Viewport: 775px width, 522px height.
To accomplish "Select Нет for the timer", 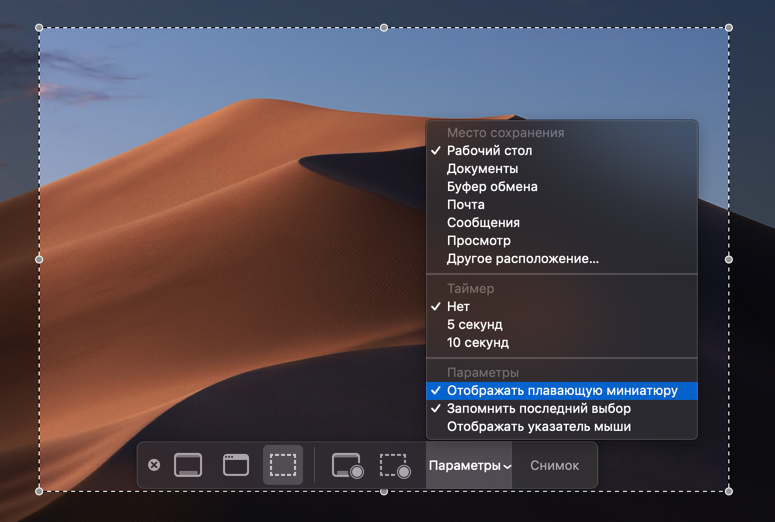I will tap(458, 307).
